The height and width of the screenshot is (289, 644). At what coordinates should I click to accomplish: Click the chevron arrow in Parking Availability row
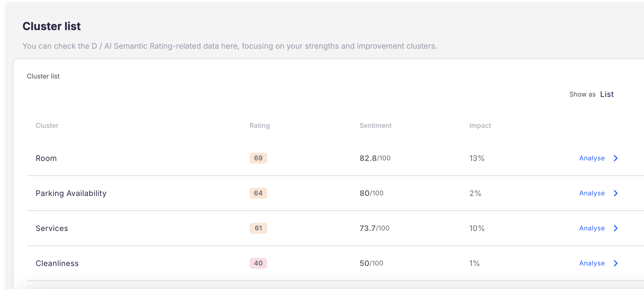coord(616,193)
